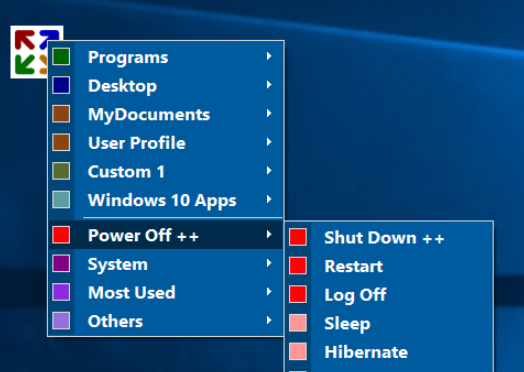Expand the User Profile submenu arrow
524x372 pixels.
pos(269,142)
